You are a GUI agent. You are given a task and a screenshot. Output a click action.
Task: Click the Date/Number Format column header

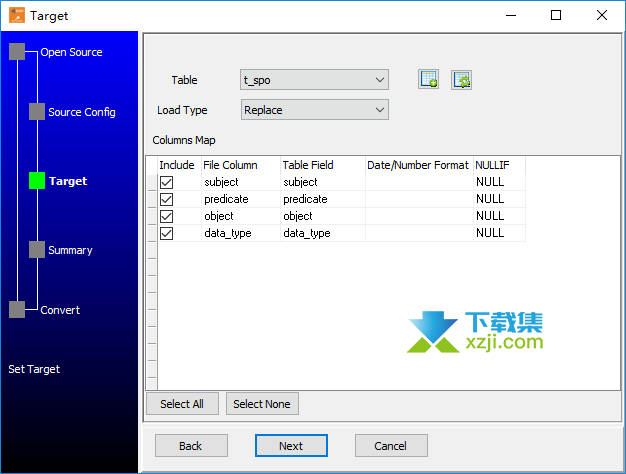pyautogui.click(x=419, y=165)
